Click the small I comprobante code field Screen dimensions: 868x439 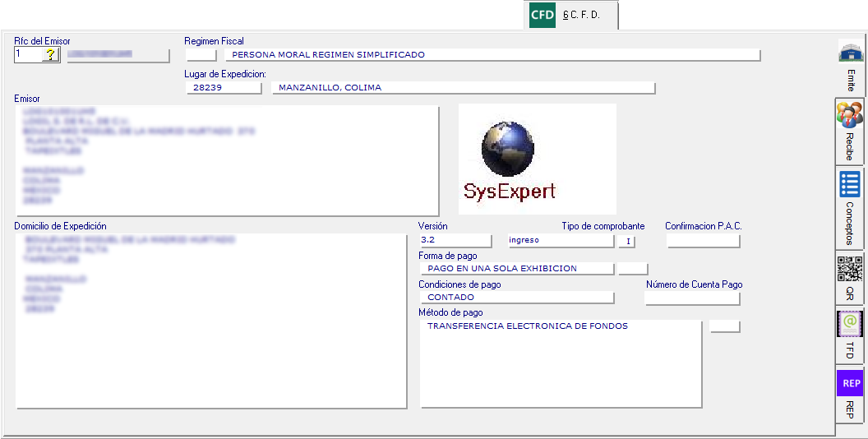626,242
